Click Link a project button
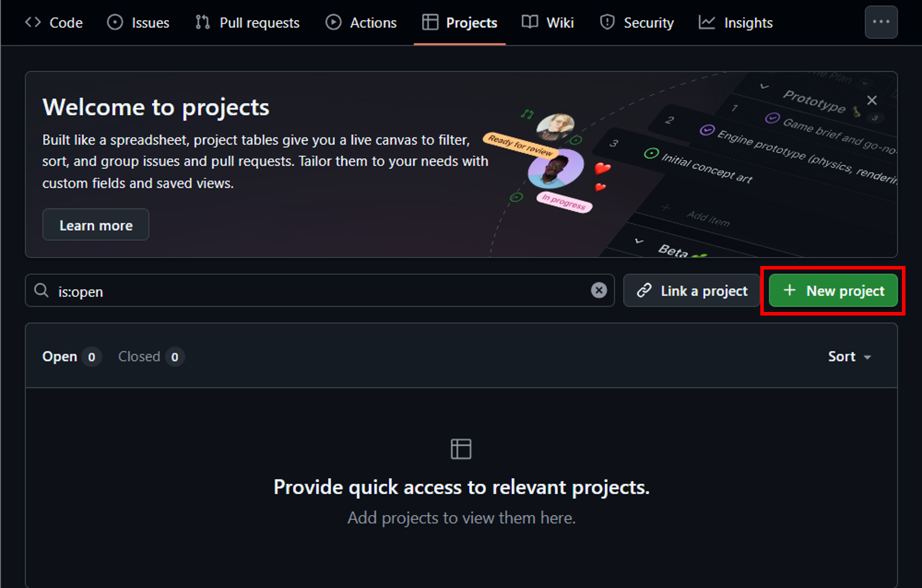This screenshot has height=588, width=922. [x=692, y=291]
